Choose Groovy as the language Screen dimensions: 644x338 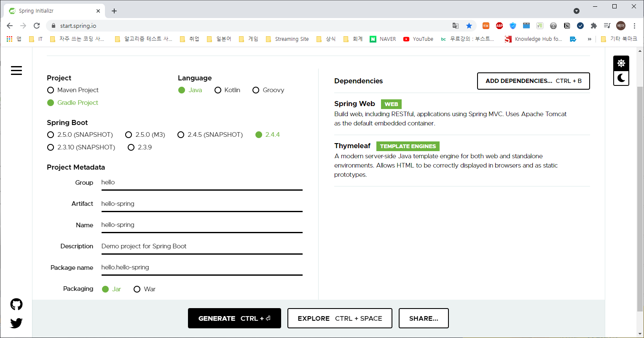268,90
